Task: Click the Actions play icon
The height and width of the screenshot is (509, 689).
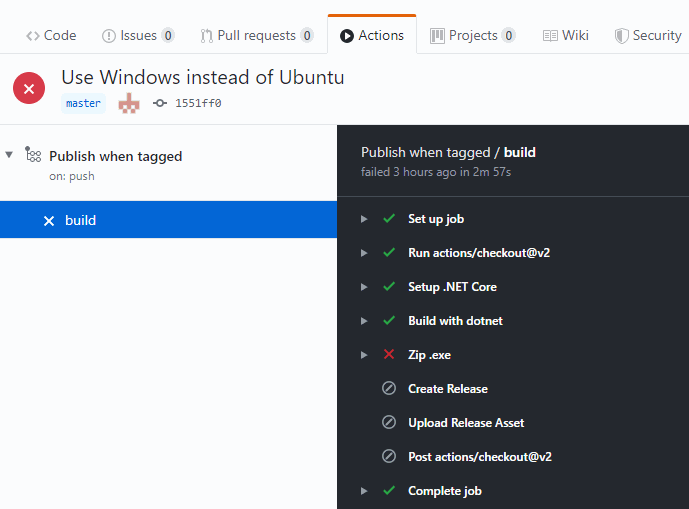Action: pyautogui.click(x=347, y=36)
